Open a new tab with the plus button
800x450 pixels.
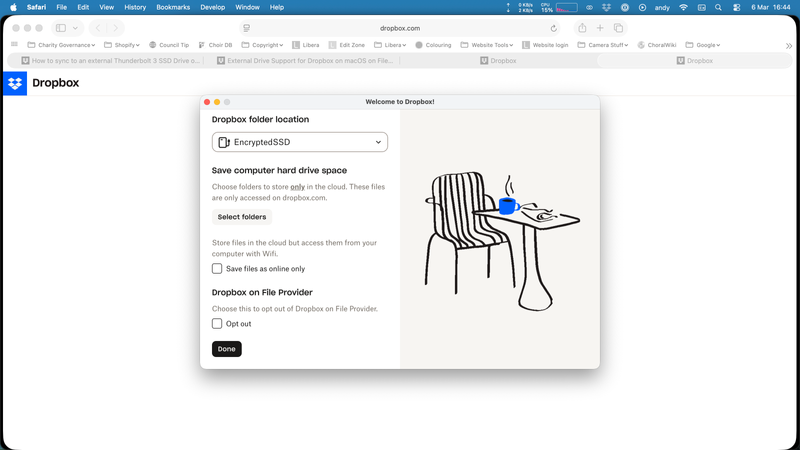point(600,28)
